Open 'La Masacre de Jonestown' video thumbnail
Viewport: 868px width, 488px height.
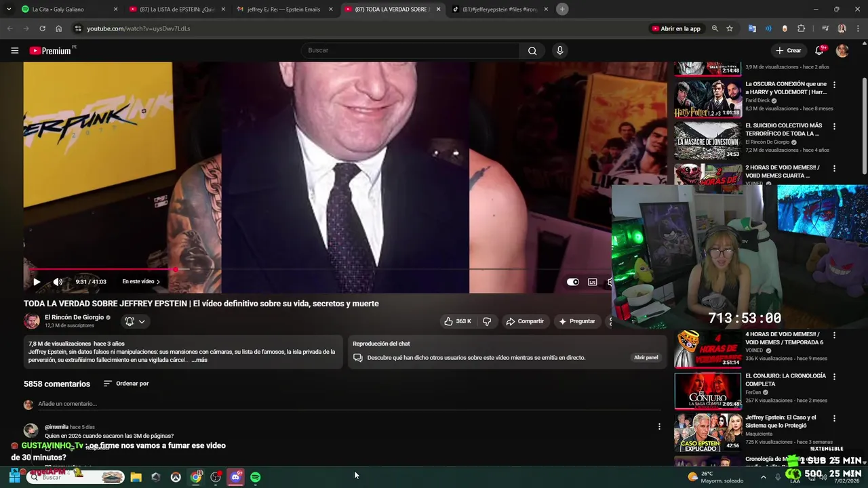pyautogui.click(x=708, y=140)
